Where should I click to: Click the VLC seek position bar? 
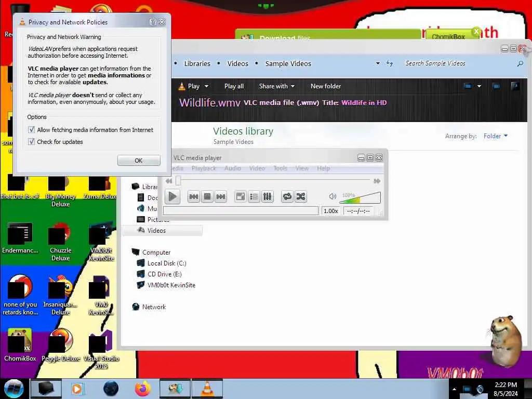coord(273,181)
